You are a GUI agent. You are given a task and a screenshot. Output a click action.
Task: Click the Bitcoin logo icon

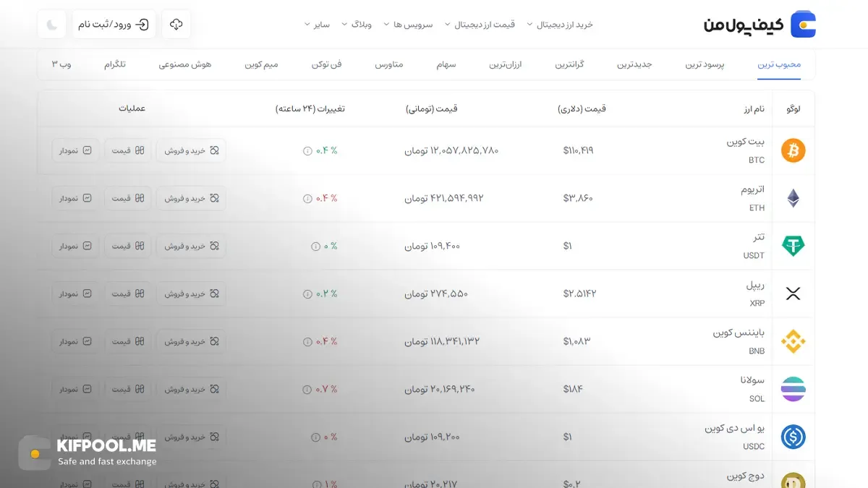(x=793, y=150)
